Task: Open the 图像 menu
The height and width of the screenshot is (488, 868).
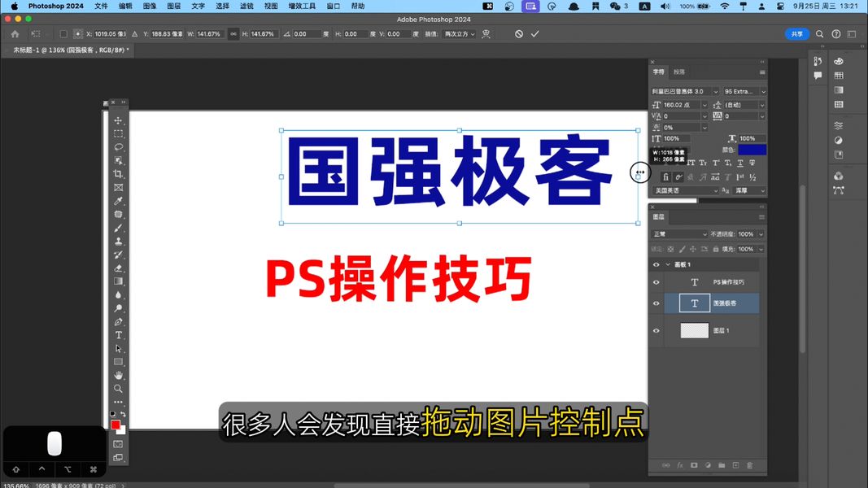Action: 150,6
